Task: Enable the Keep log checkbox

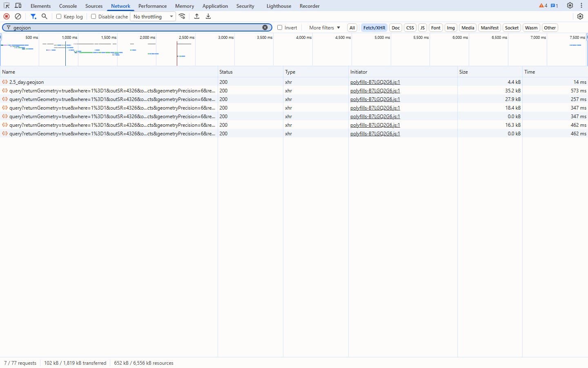Action: (59, 16)
